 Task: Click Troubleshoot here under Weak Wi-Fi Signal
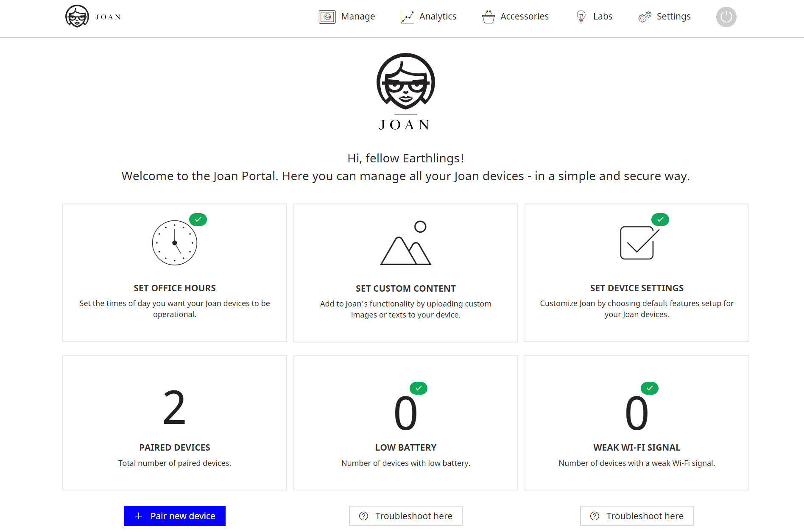point(637,516)
